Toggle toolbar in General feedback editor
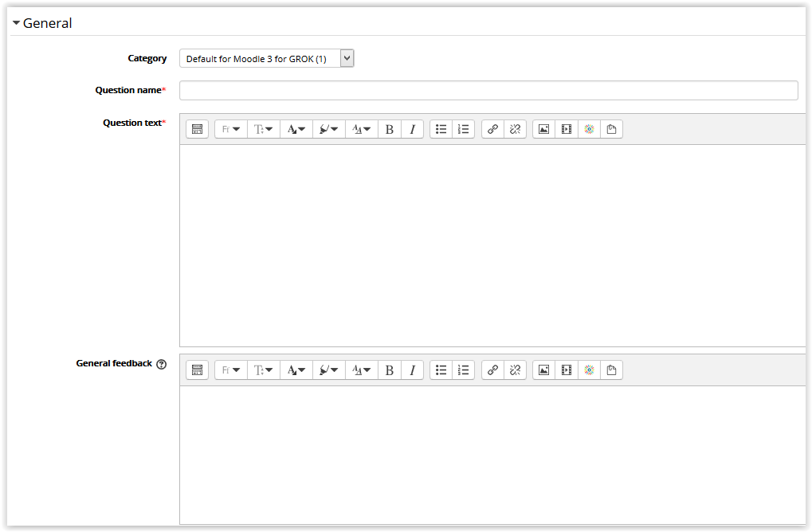The image size is (812, 532). pos(198,370)
